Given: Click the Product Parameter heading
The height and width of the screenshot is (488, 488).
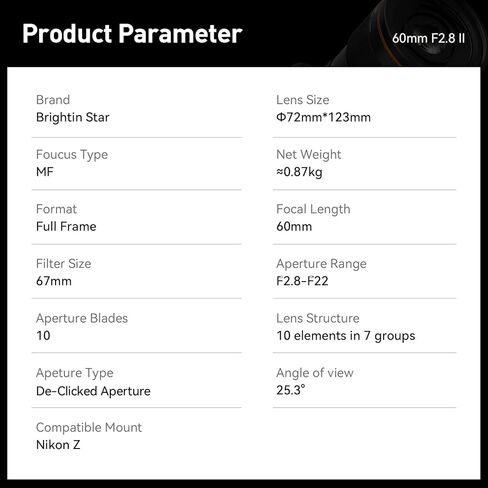Looking at the screenshot, I should coord(132,34).
